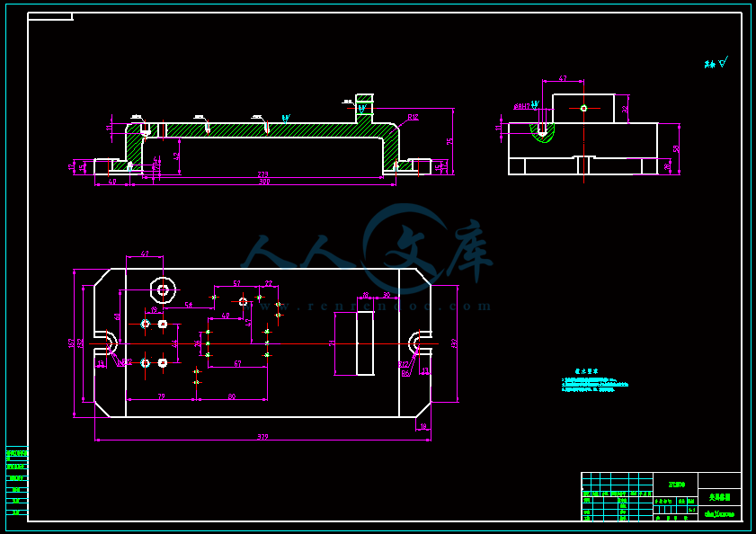Pick the 162 overall width dimension
The image size is (756, 534).
pos(71,343)
